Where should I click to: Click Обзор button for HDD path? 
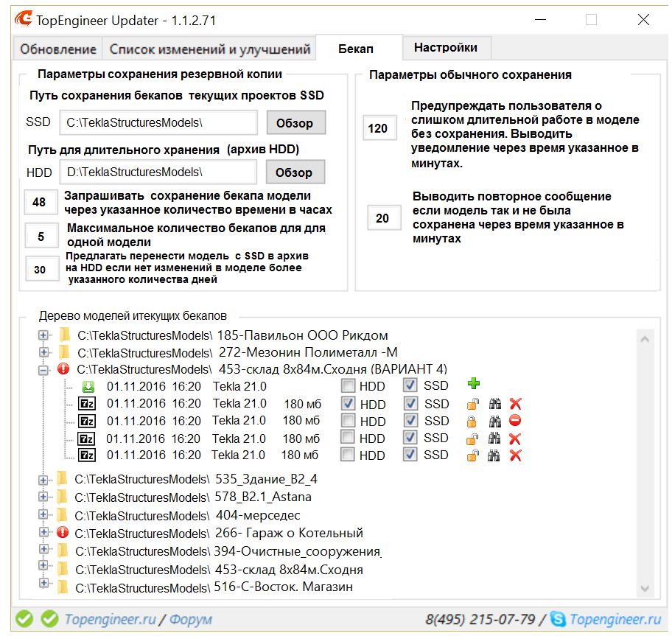tap(295, 172)
